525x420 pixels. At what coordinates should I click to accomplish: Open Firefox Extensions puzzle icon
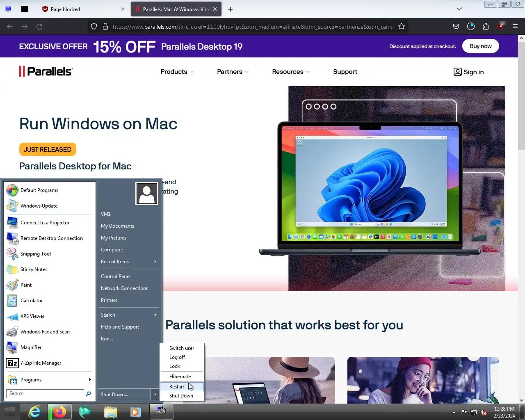coord(486,26)
